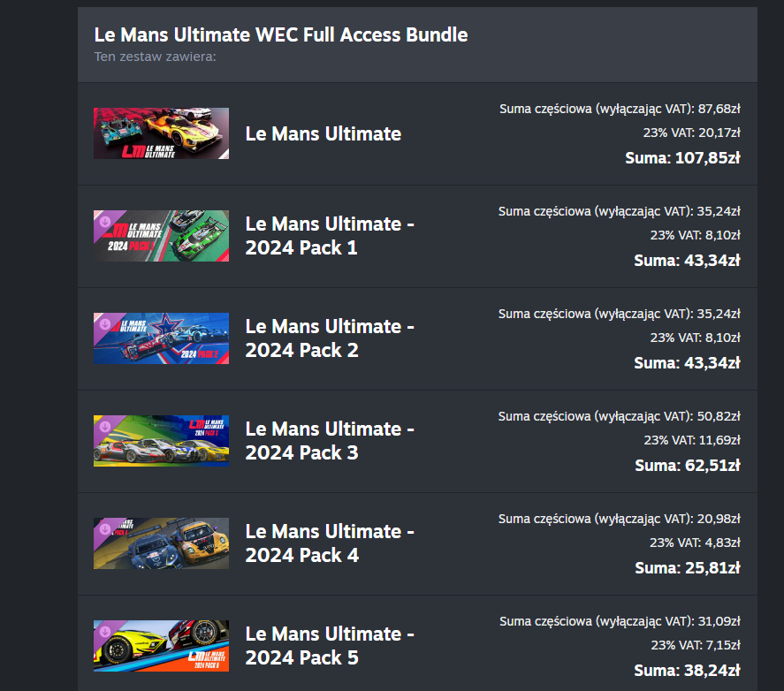
Task: Open the 2024 Pack 5 thumbnail image
Action: [x=161, y=646]
